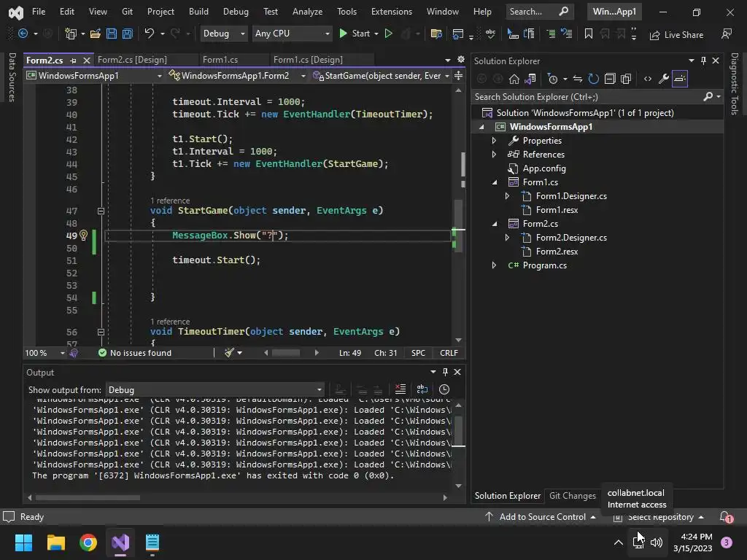
Task: Collapse the StartGame method fold marker
Action: coord(101,211)
